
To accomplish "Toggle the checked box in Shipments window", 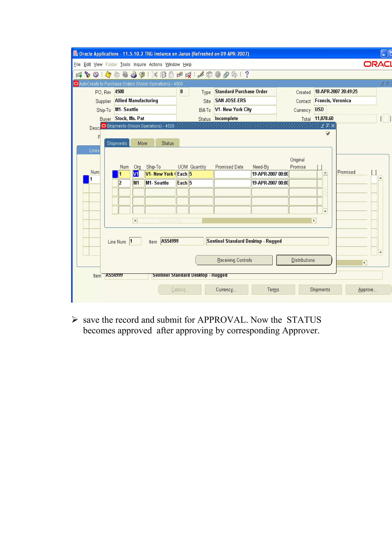I will click(328, 133).
